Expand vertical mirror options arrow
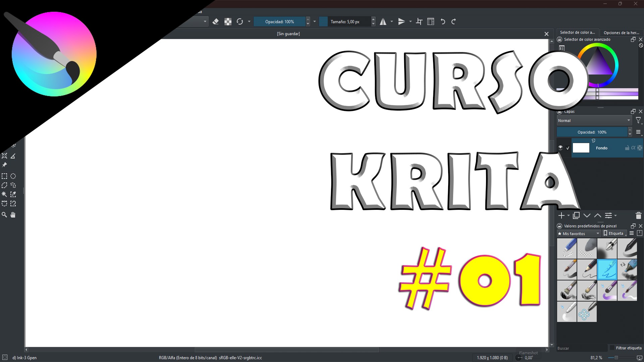The height and width of the screenshot is (362, 644). 411,22
